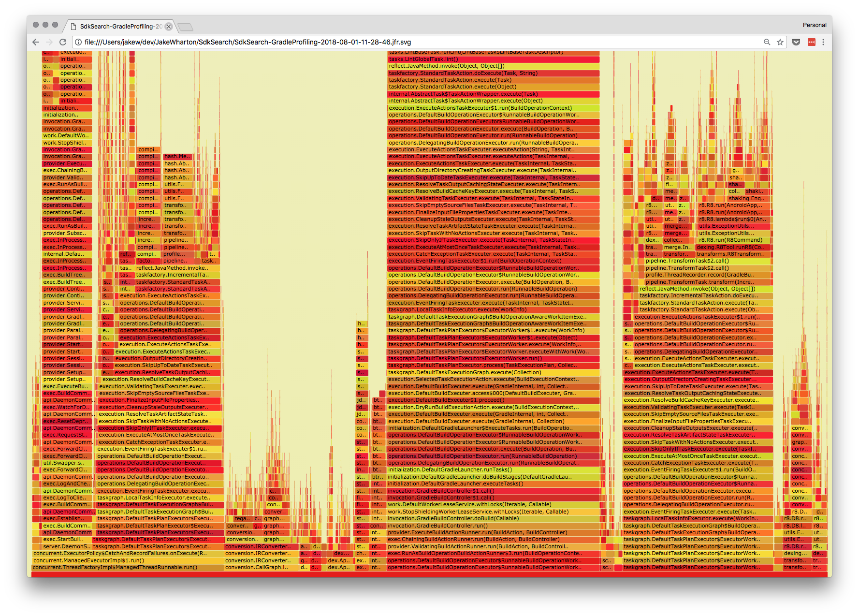Image resolution: width=859 pixels, height=616 pixels.
Task: Select initialization.DefaultGradleLauncher.executeTasks() frame
Action: (x=494, y=484)
